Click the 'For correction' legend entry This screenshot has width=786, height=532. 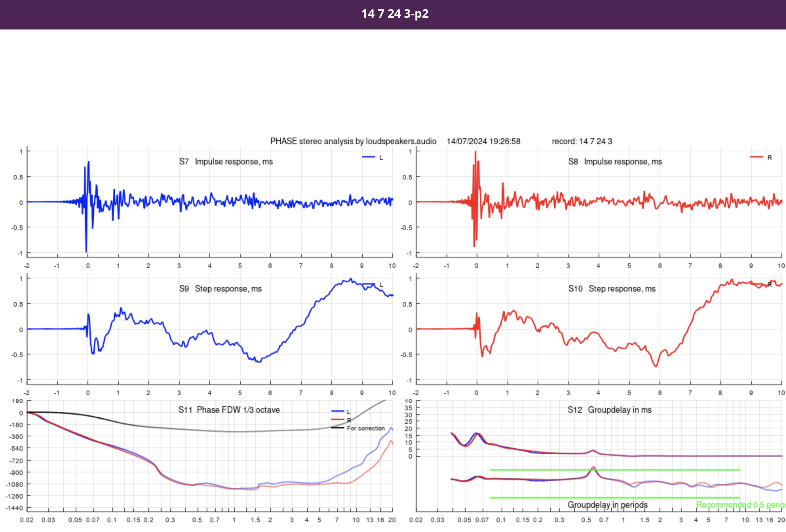click(365, 428)
